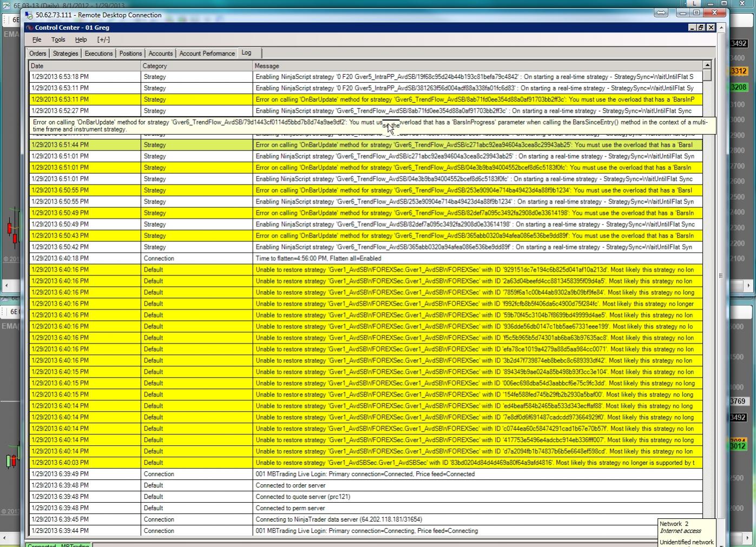Click the restore message with ID 'c0744ea60c58474291cad1b67e70b57f'
Screen dimensions: 756x547
tap(478, 429)
